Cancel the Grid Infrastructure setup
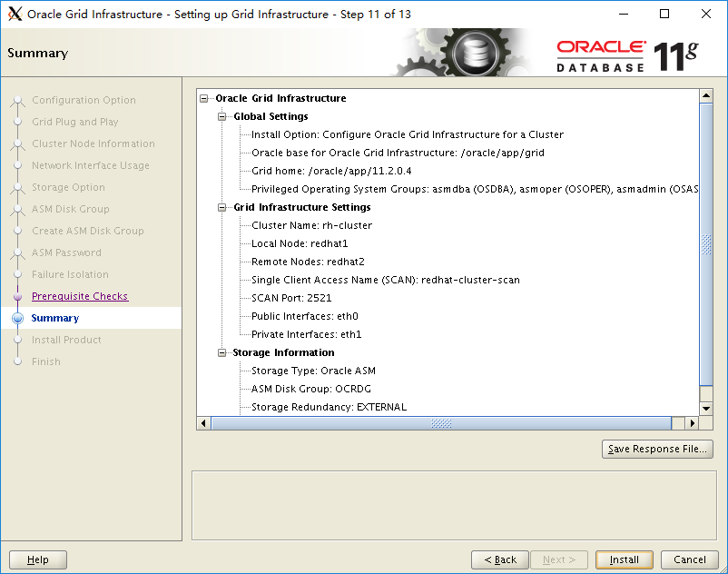This screenshot has width=728, height=574. [690, 559]
